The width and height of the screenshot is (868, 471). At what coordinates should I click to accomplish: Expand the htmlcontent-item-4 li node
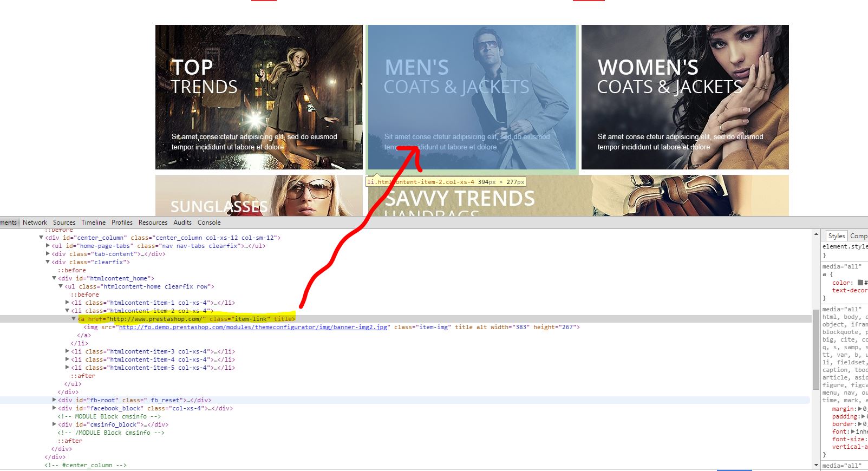(x=67, y=359)
